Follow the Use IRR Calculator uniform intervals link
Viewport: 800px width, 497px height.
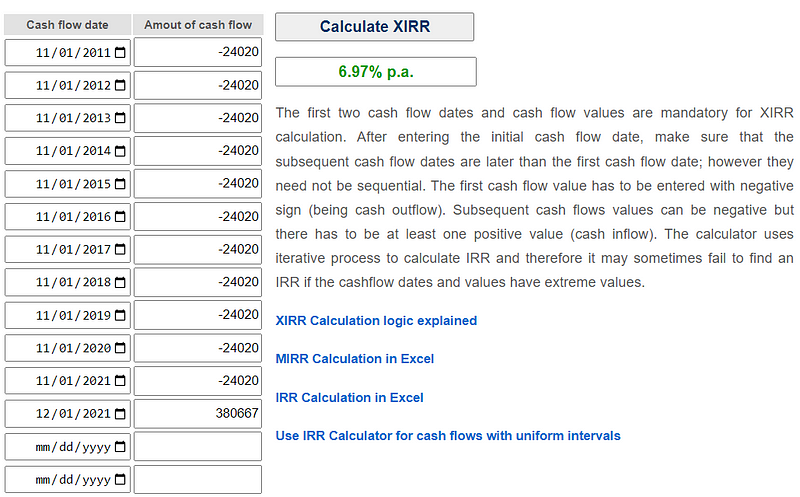click(447, 436)
